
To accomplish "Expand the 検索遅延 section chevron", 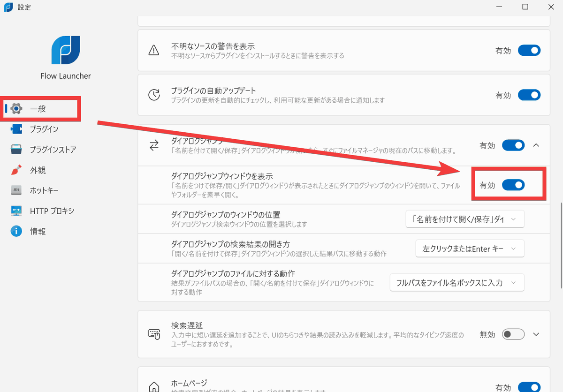I will point(537,334).
